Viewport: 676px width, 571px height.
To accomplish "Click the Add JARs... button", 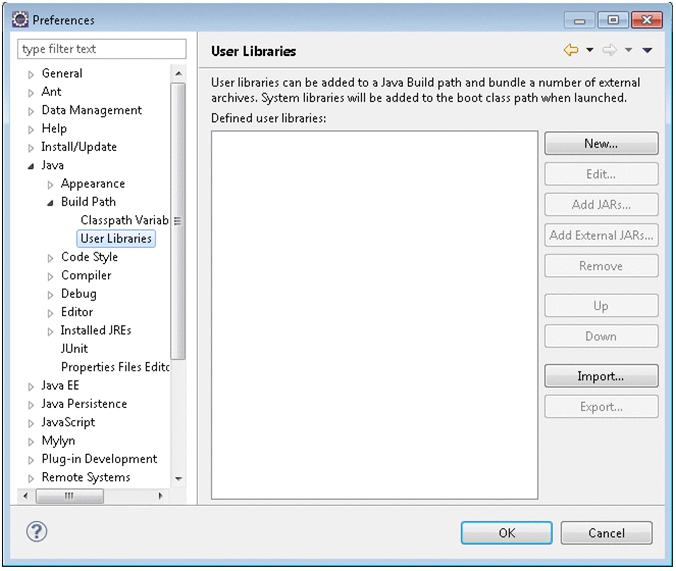I will pos(601,204).
